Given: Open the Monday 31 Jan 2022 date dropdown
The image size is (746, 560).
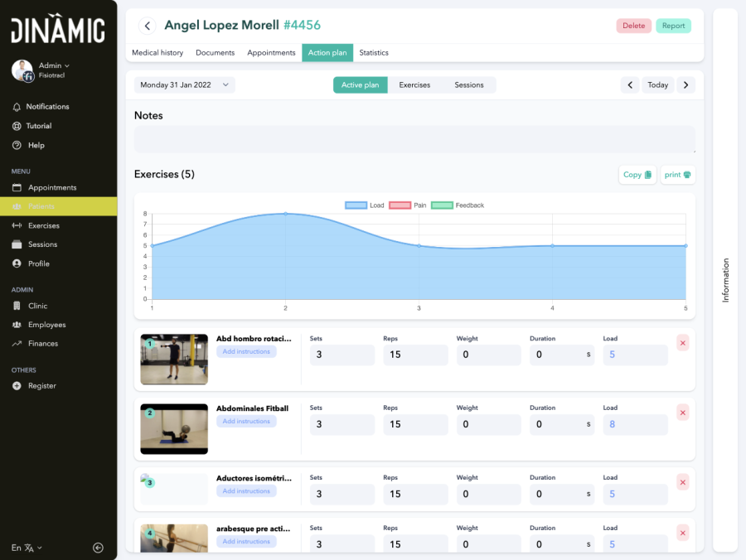Looking at the screenshot, I should [185, 85].
